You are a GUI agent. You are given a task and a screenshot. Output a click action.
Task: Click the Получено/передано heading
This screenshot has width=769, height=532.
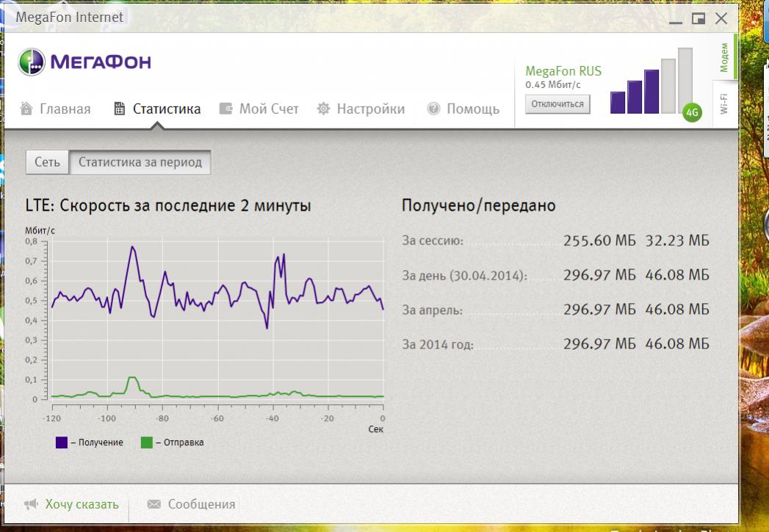(x=478, y=205)
